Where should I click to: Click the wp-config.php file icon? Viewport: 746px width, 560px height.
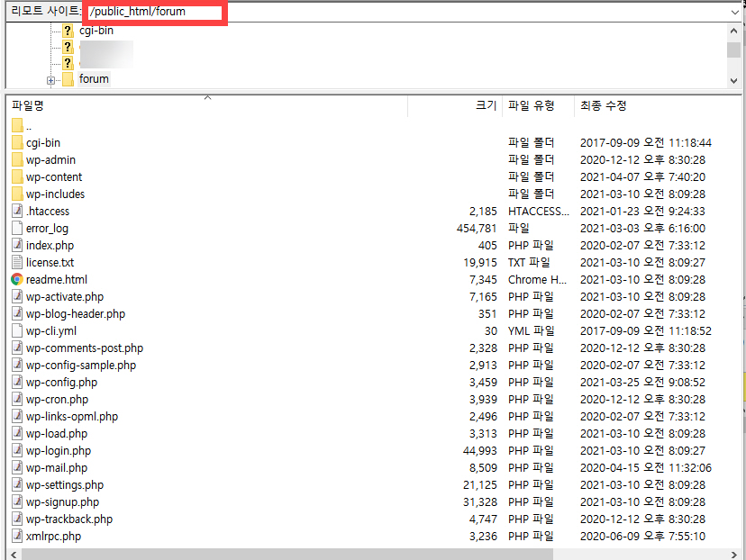[17, 382]
